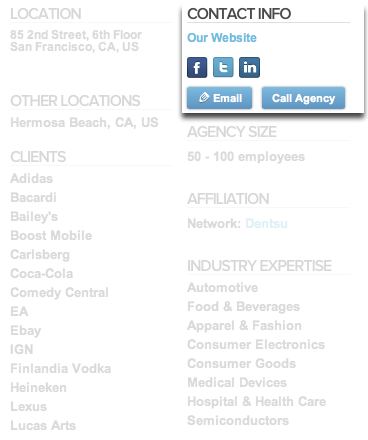
Task: Open the Our Website link
Action: pos(222,38)
